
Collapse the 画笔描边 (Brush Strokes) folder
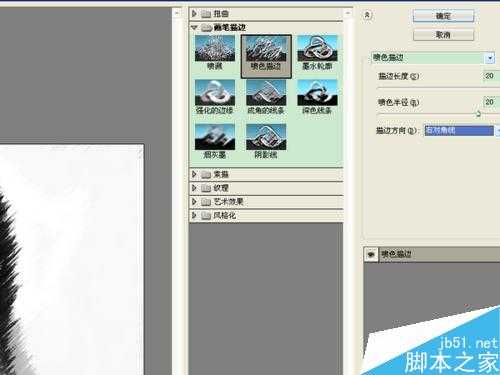click(194, 27)
